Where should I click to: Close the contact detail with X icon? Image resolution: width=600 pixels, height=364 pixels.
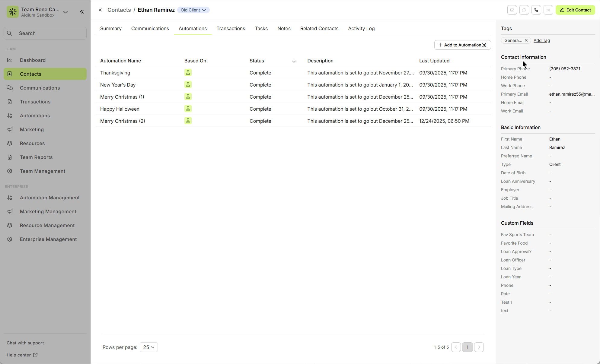pyautogui.click(x=100, y=10)
